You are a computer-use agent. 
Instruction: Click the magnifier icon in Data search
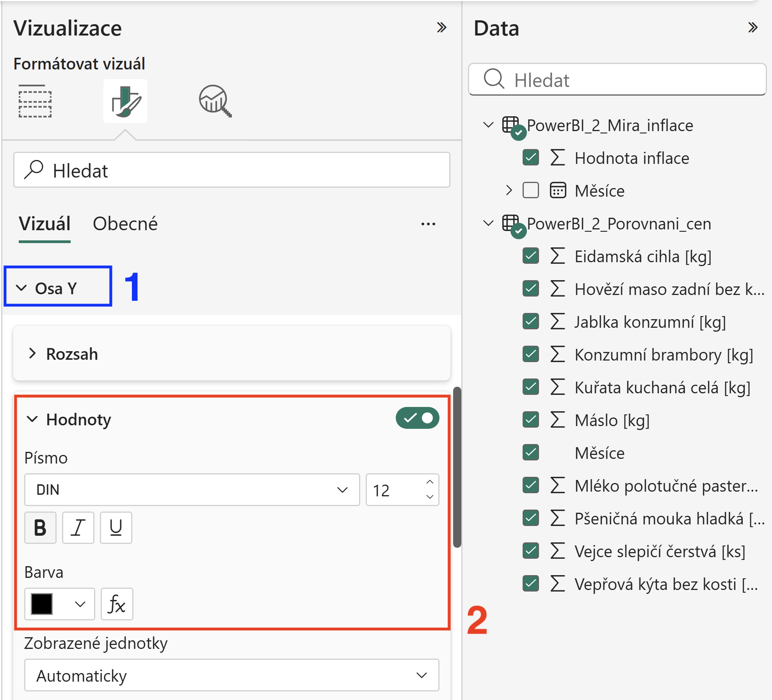(x=494, y=79)
